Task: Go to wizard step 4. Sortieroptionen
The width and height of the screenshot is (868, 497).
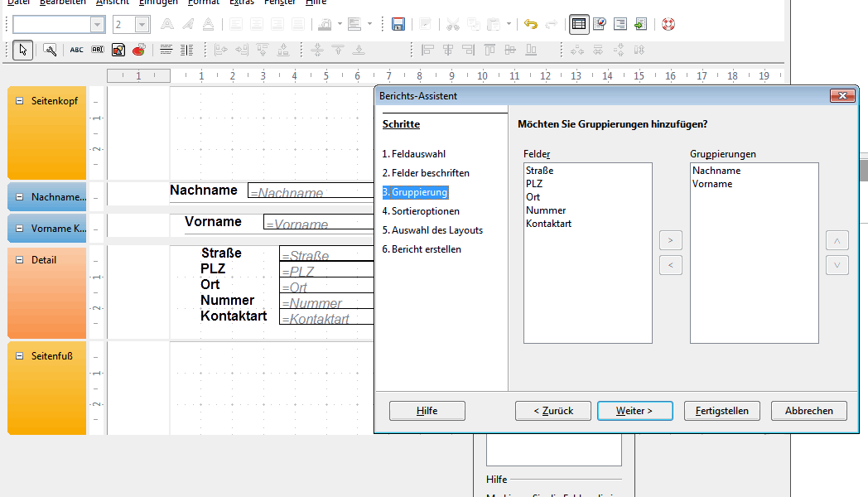Action: (x=421, y=211)
